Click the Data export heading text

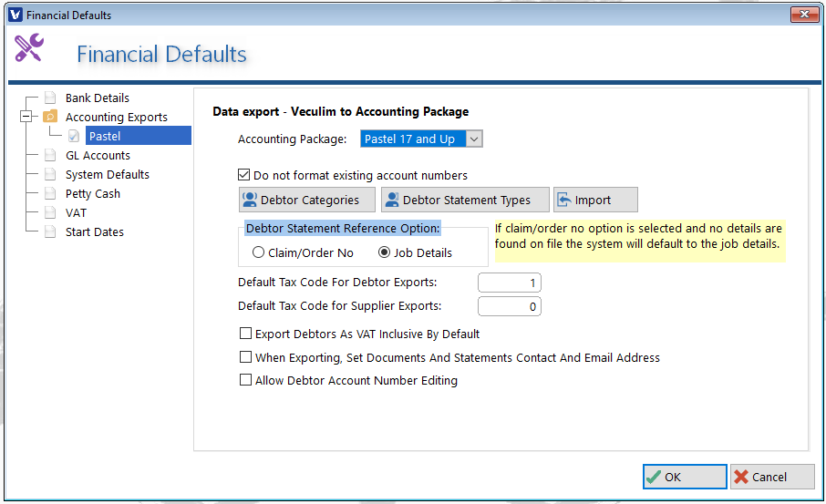click(x=341, y=112)
